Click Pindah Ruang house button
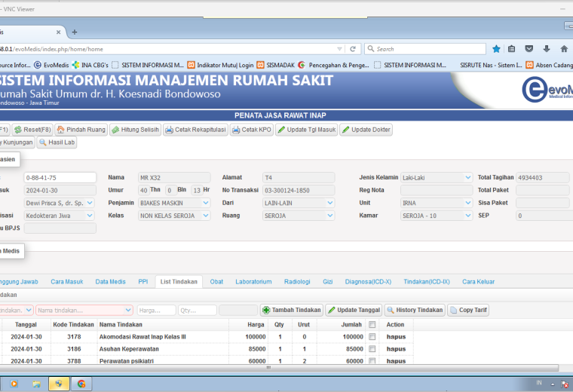Screen dimensions: 573x392 [81, 130]
